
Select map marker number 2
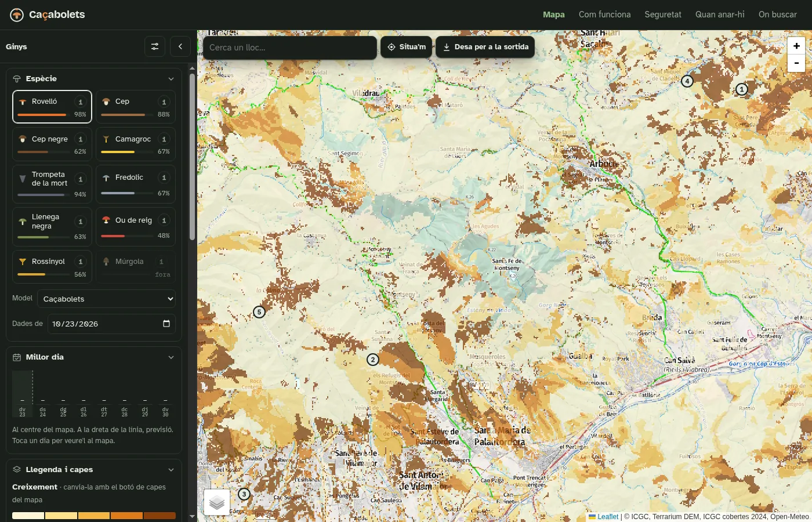tap(373, 360)
